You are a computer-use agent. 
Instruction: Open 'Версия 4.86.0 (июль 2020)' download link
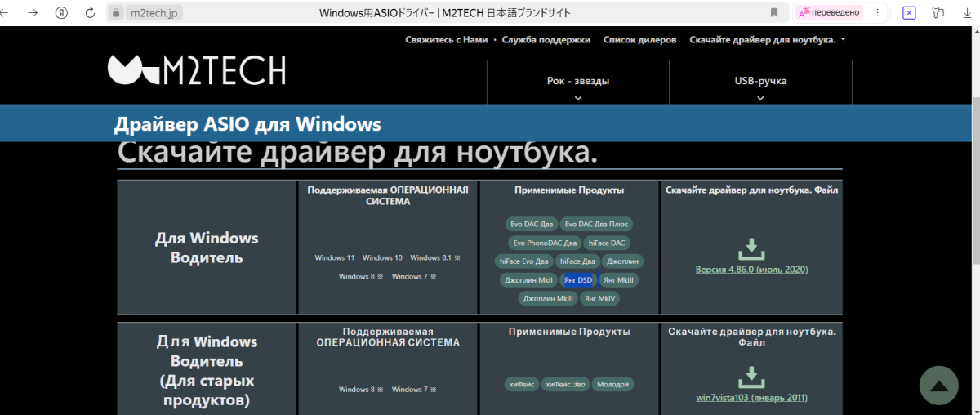click(x=751, y=270)
